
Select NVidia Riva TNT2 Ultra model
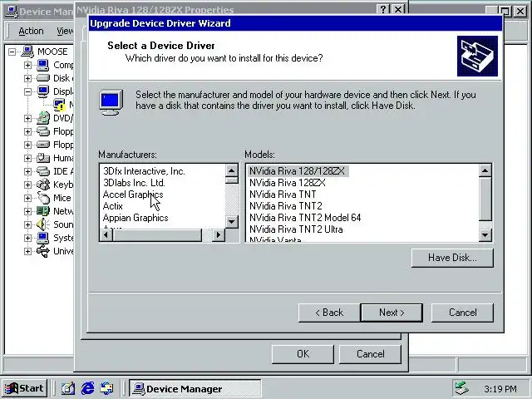(296, 229)
